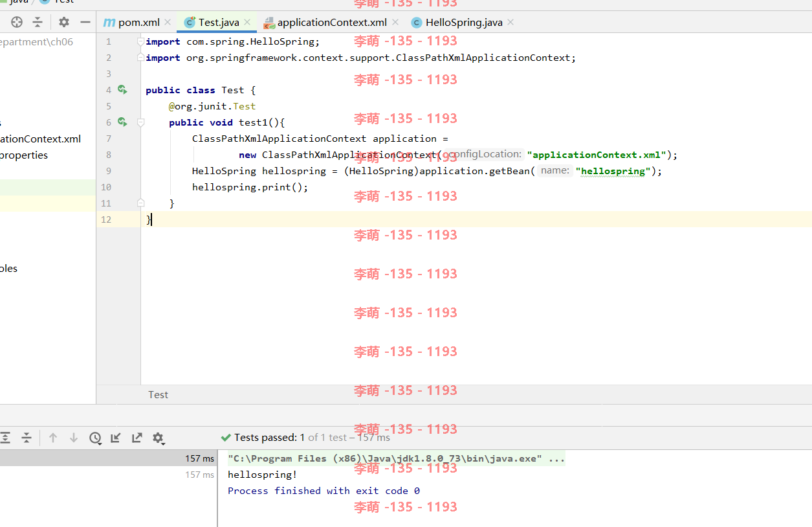The image size is (812, 527).
Task: Run test1 method from the gutter icon
Action: pos(122,122)
